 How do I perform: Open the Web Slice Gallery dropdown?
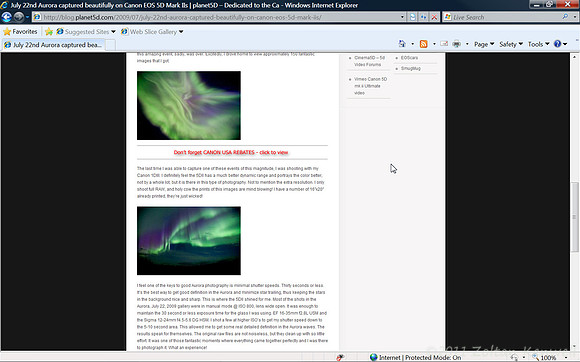[152, 32]
